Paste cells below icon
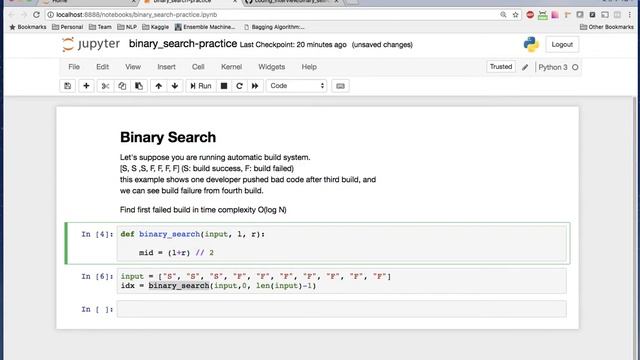Screen dimensions: 640x360 tap(139, 86)
